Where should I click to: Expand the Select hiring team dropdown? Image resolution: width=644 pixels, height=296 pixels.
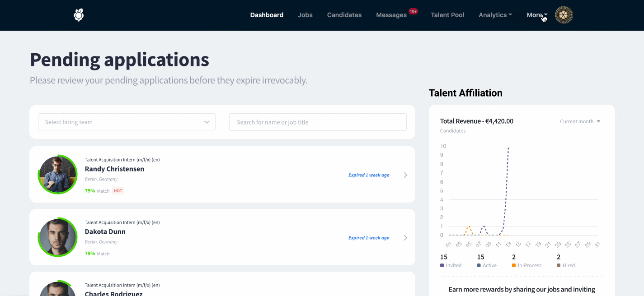pyautogui.click(x=127, y=122)
